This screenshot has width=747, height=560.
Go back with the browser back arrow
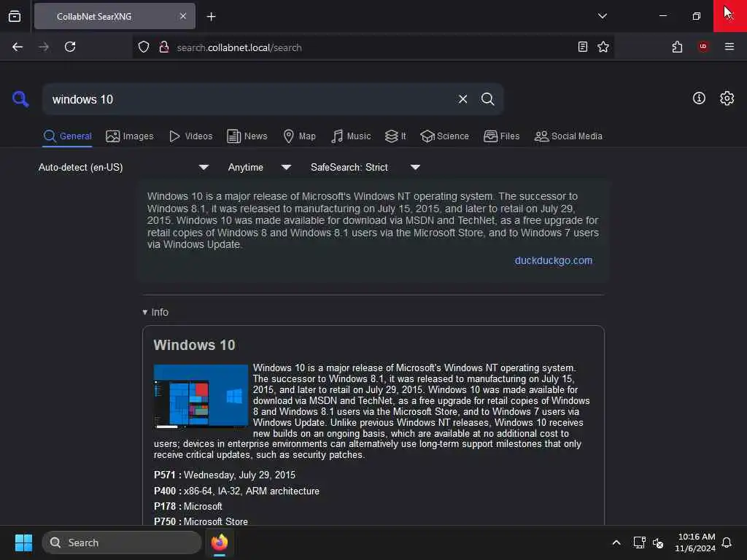pos(18,47)
